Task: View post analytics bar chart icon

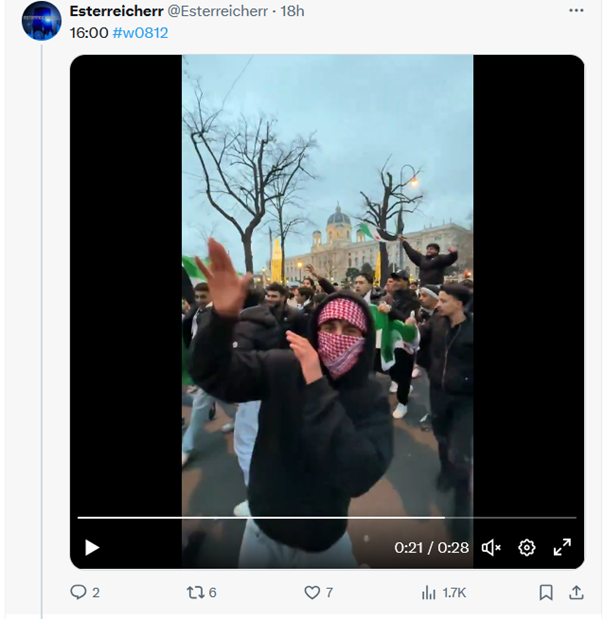Action: point(429,592)
